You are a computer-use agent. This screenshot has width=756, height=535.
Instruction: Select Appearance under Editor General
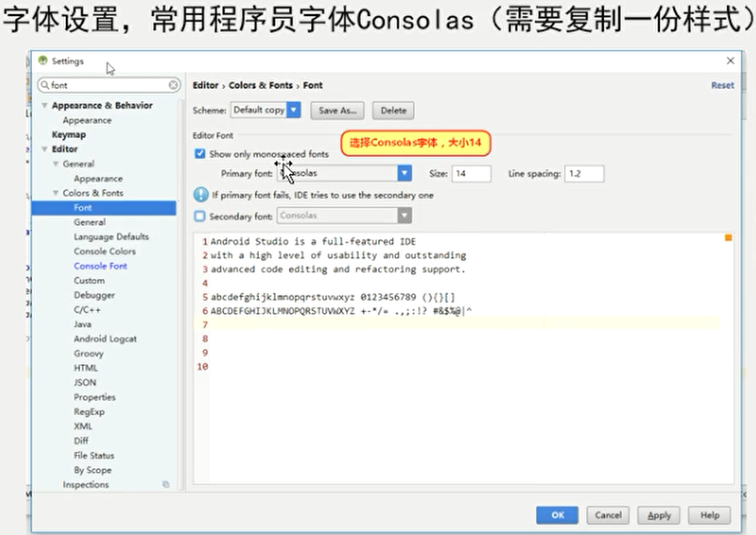click(x=99, y=179)
